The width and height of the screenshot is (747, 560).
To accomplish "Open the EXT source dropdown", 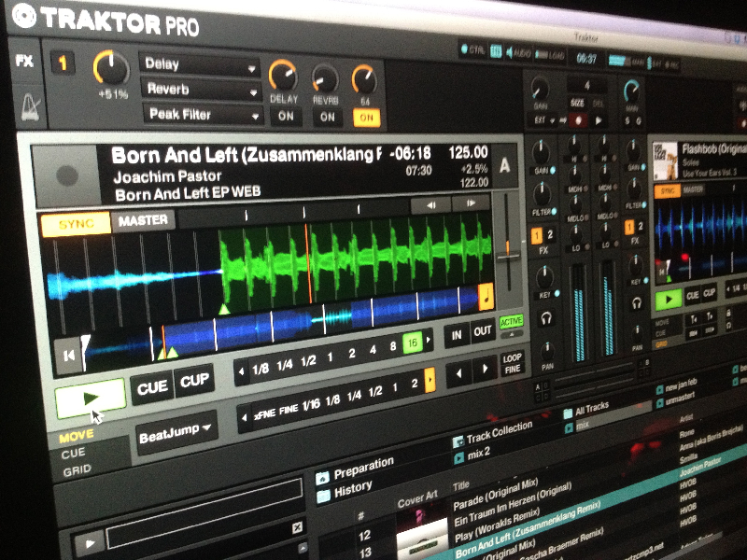I will click(x=544, y=121).
